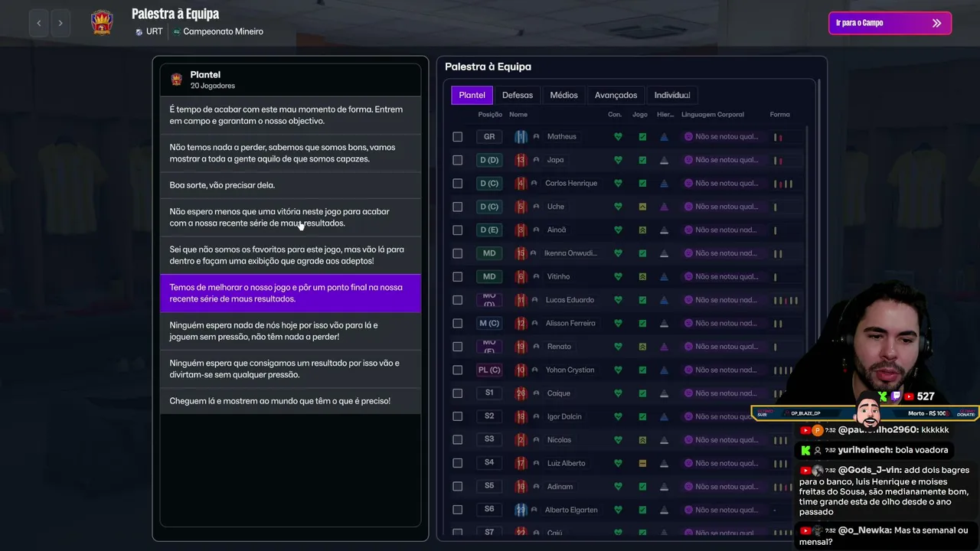980x551 pixels.
Task: Open the club crest badge icon
Action: click(x=101, y=22)
